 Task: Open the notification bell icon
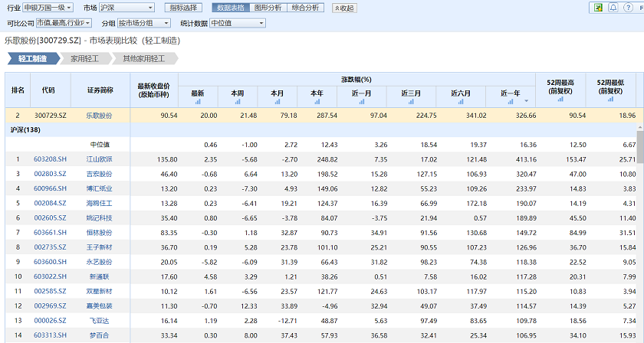click(x=613, y=8)
